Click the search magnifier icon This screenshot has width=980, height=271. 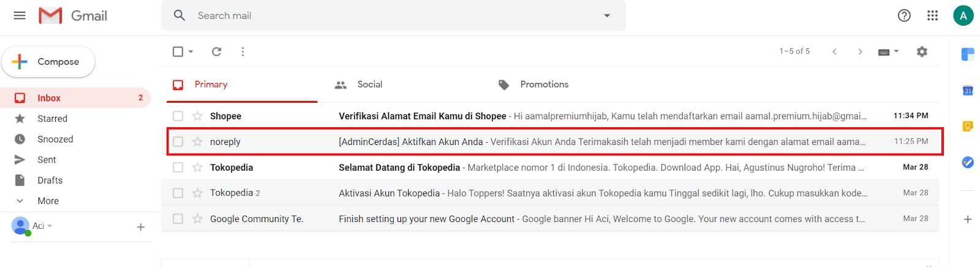179,15
